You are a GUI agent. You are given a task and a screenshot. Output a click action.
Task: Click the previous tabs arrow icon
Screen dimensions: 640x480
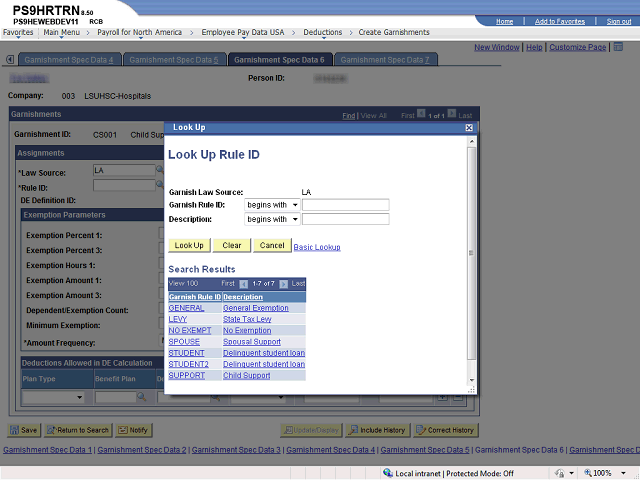pos(10,60)
